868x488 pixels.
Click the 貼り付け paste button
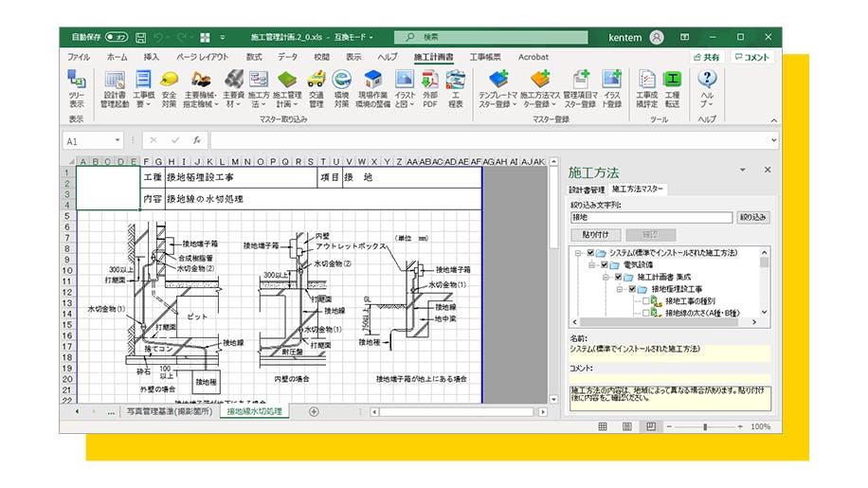coord(596,235)
